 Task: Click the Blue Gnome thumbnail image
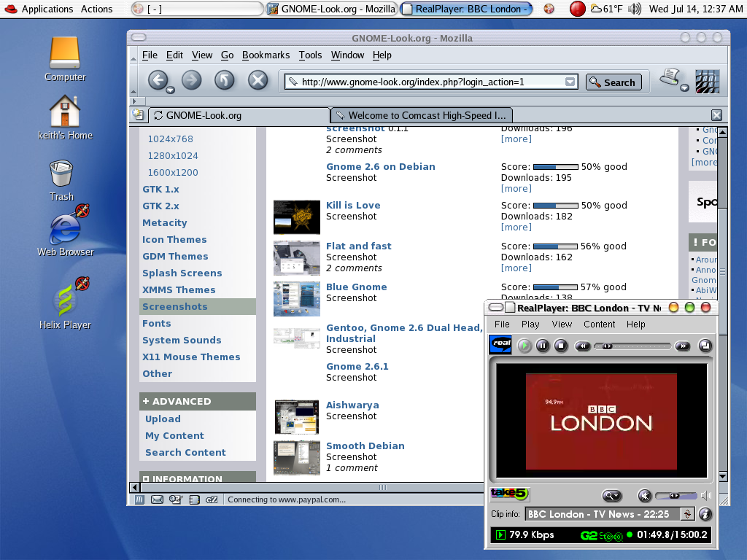point(297,299)
